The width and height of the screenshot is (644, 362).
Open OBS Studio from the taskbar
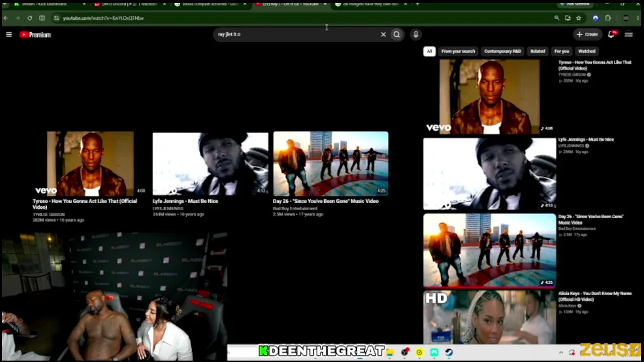point(405,352)
